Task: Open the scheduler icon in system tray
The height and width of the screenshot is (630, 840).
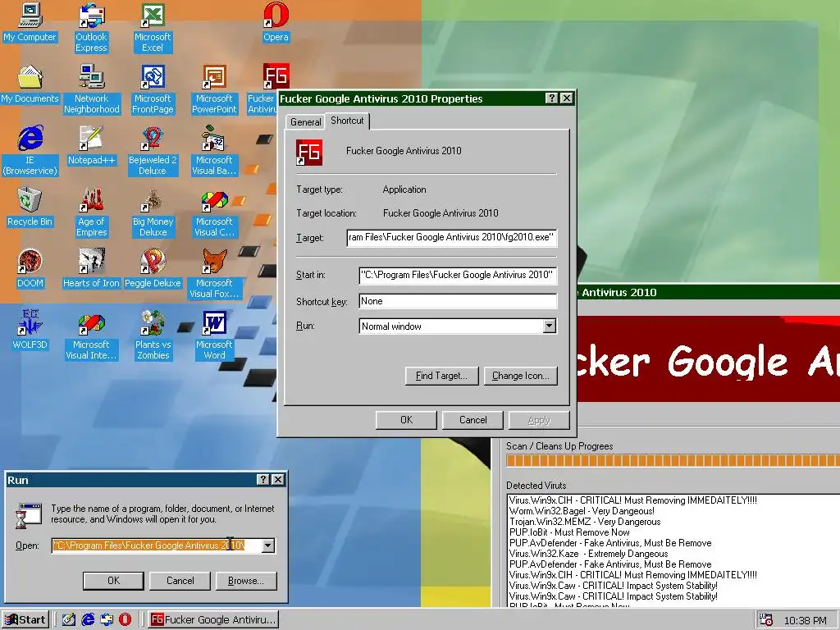Action: point(766,620)
